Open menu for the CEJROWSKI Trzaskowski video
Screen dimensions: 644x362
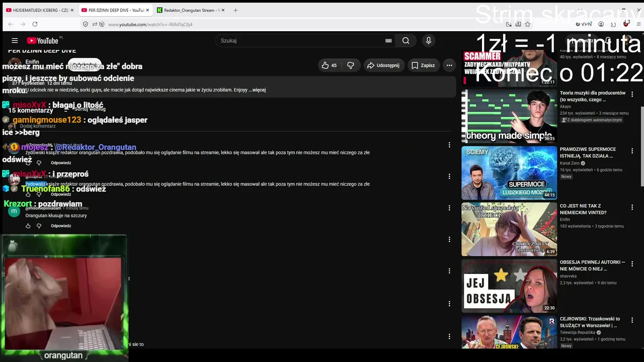click(x=632, y=320)
